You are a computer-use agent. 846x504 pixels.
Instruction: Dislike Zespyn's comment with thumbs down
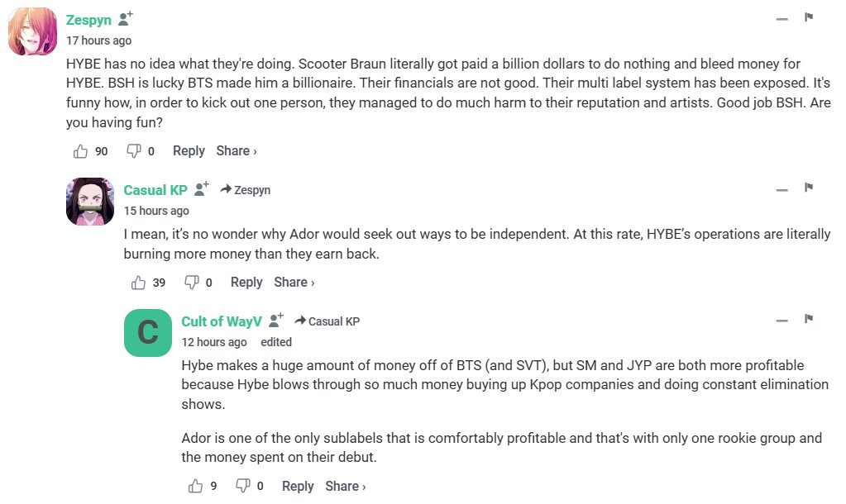click(133, 151)
